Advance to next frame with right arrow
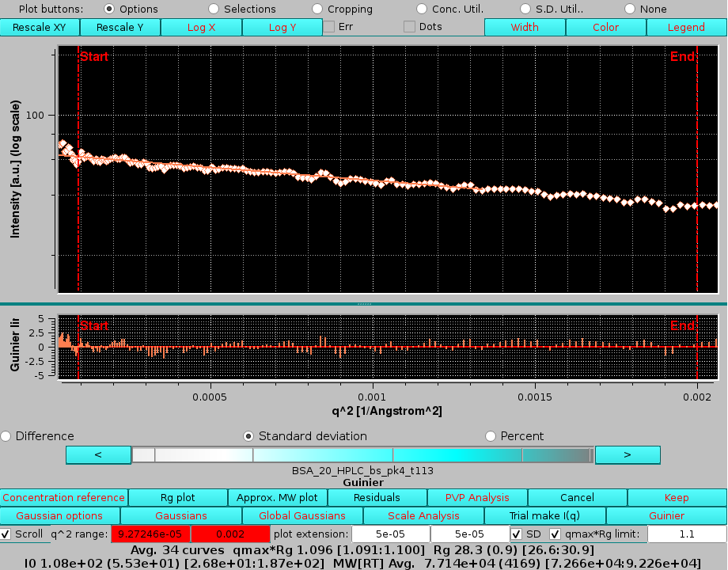 (x=628, y=454)
